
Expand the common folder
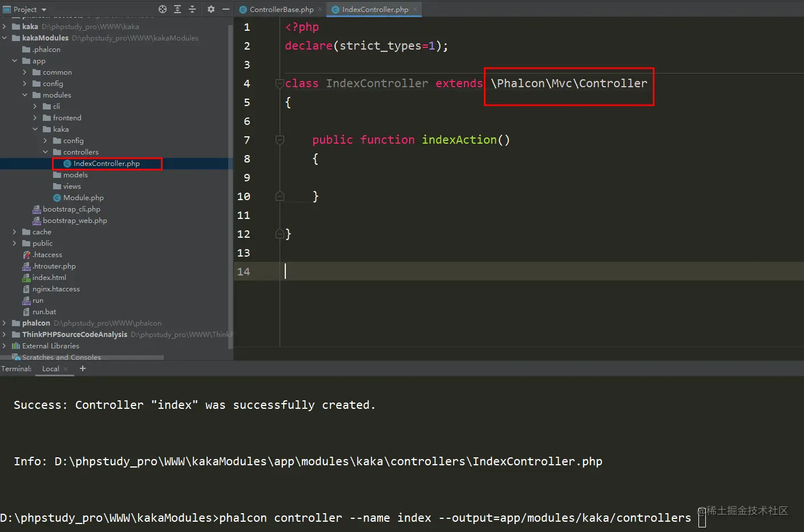click(x=25, y=72)
